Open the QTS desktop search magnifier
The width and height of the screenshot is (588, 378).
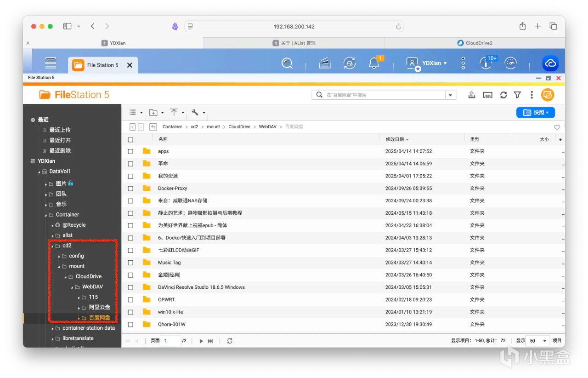pos(287,63)
